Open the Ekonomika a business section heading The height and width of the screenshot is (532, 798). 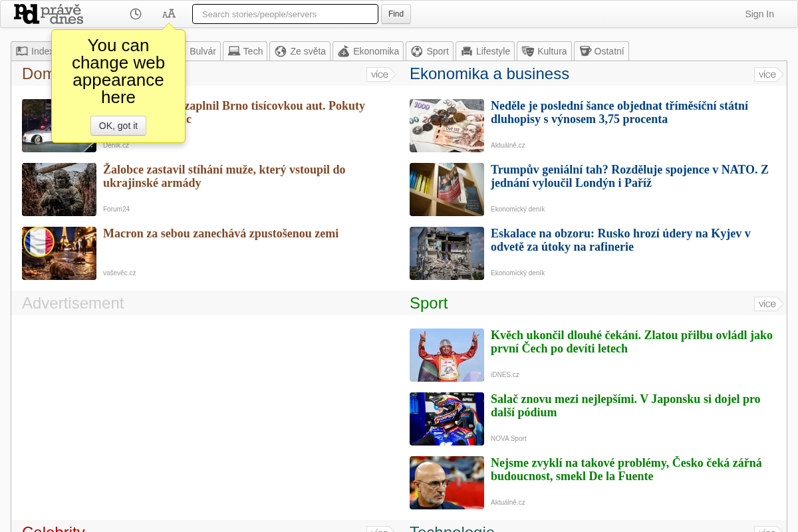point(489,74)
